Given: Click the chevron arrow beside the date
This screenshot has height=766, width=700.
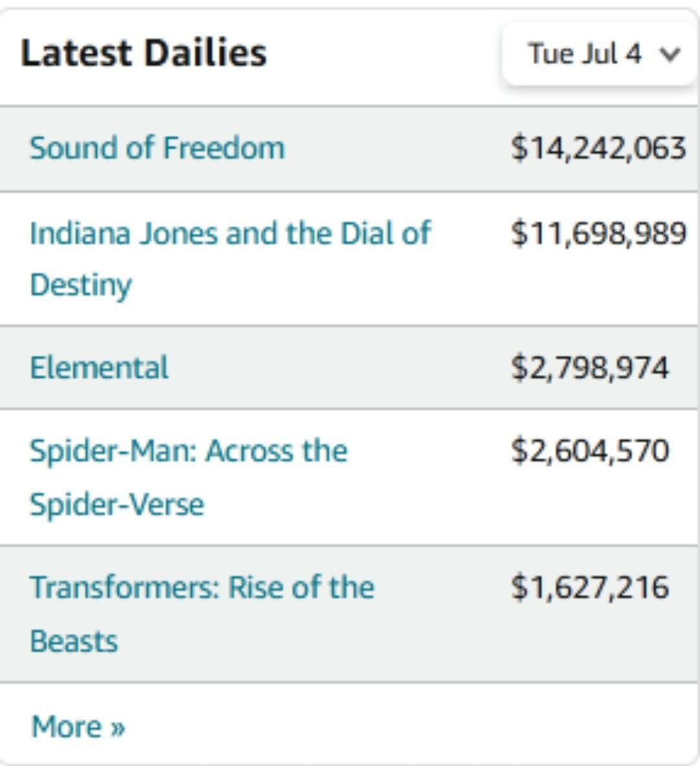Looking at the screenshot, I should [670, 54].
